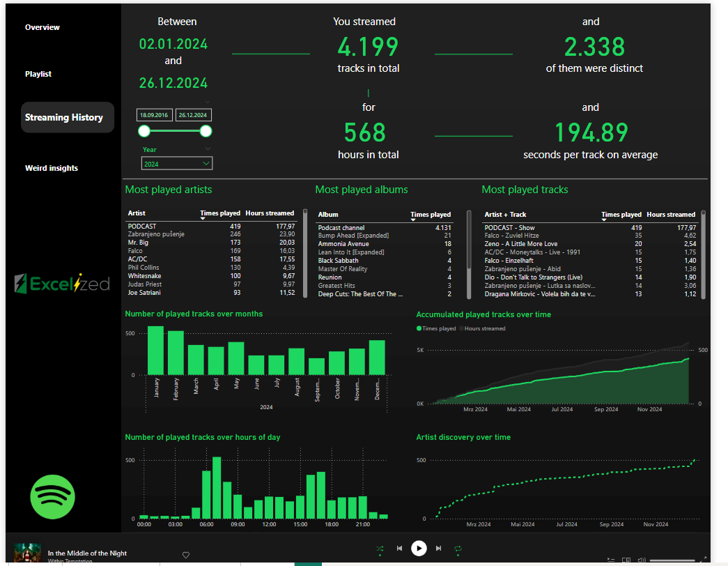Select the AC/DC artist row

tap(211, 259)
